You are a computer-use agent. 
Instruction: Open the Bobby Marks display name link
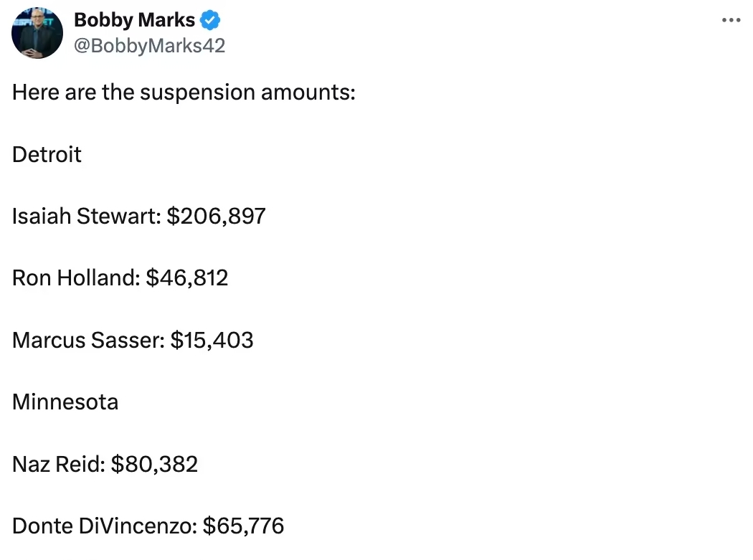click(x=134, y=22)
